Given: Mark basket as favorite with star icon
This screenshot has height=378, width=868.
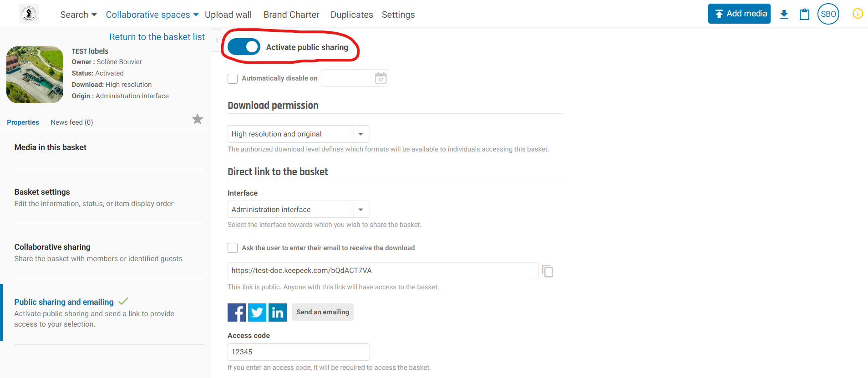Looking at the screenshot, I should click(197, 119).
